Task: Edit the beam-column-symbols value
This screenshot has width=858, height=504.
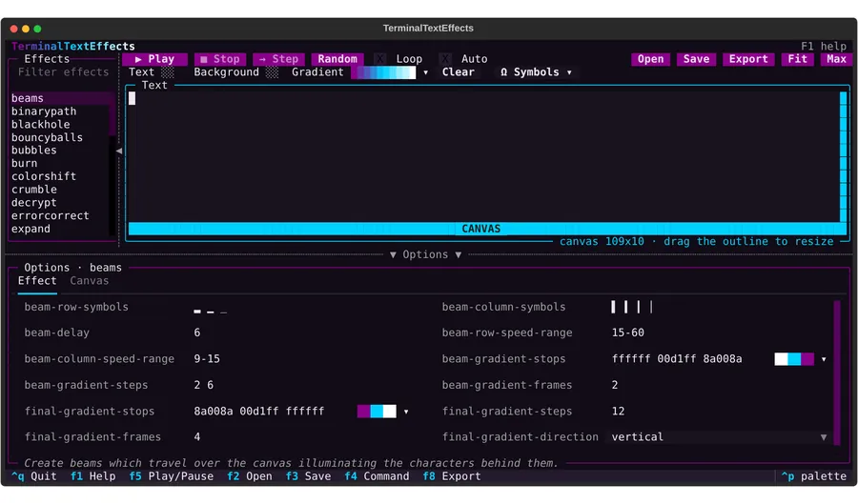Action: (x=632, y=307)
